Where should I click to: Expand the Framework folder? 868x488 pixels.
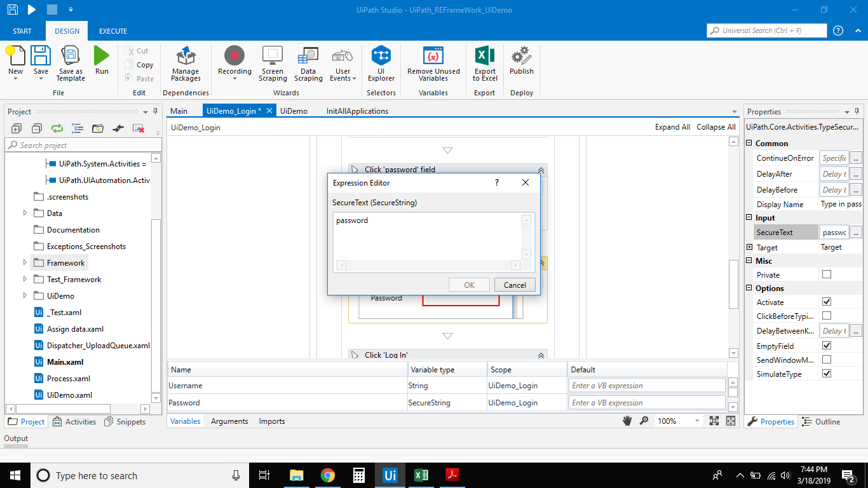tap(25, 263)
